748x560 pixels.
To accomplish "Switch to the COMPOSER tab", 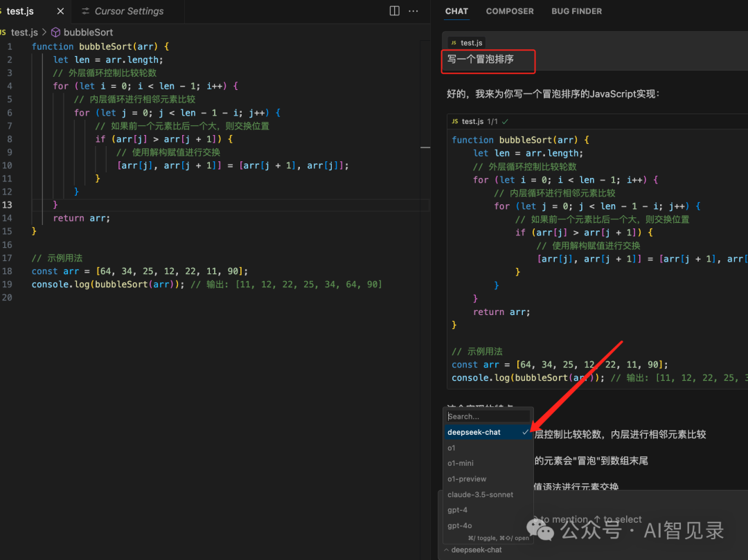I will click(509, 11).
